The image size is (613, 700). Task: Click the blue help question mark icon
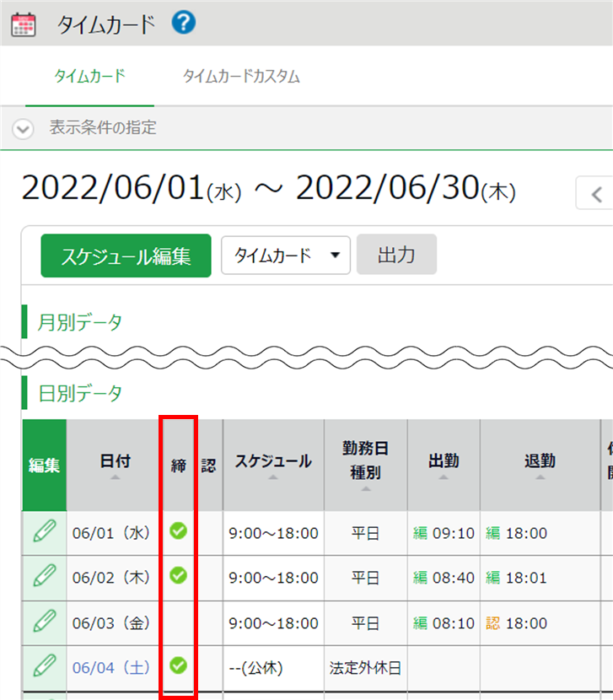(x=183, y=23)
